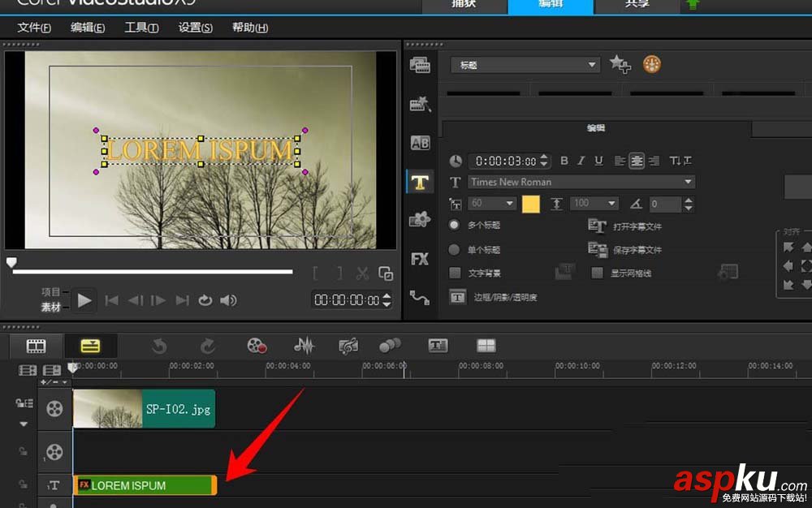Jump to preview start (Home)
Image resolution: width=812 pixels, height=508 pixels.
tap(112, 300)
